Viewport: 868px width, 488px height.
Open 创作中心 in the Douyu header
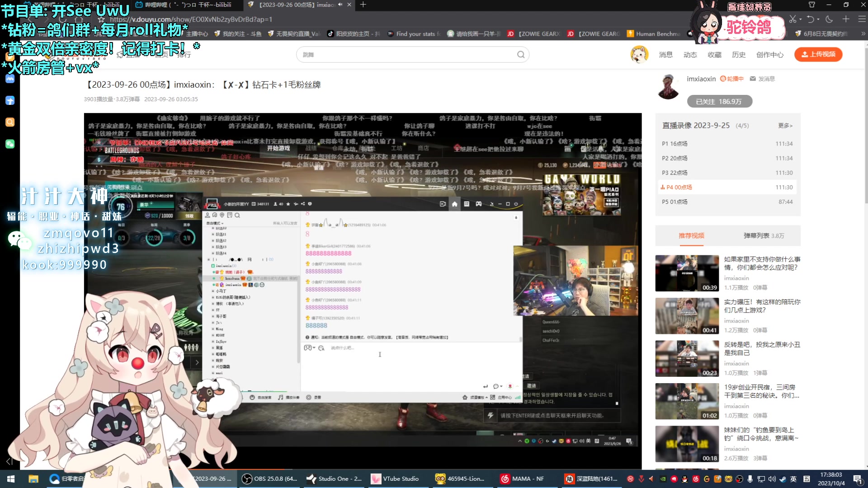(x=770, y=55)
